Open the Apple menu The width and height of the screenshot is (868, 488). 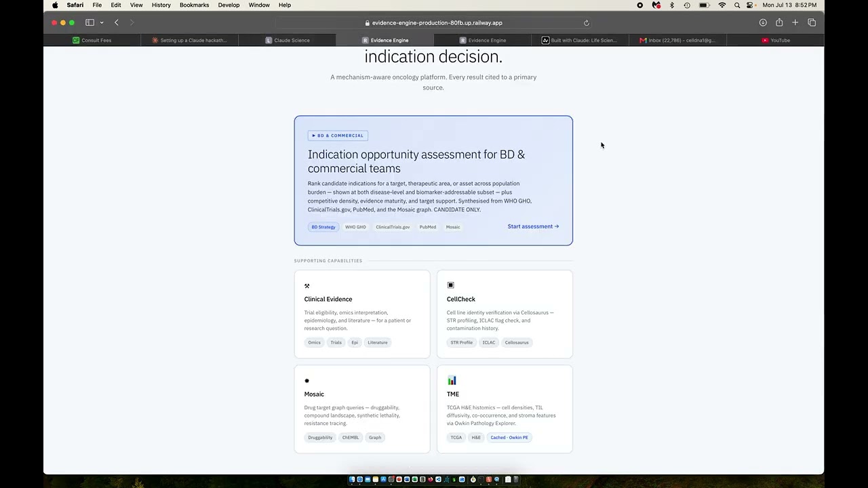55,5
